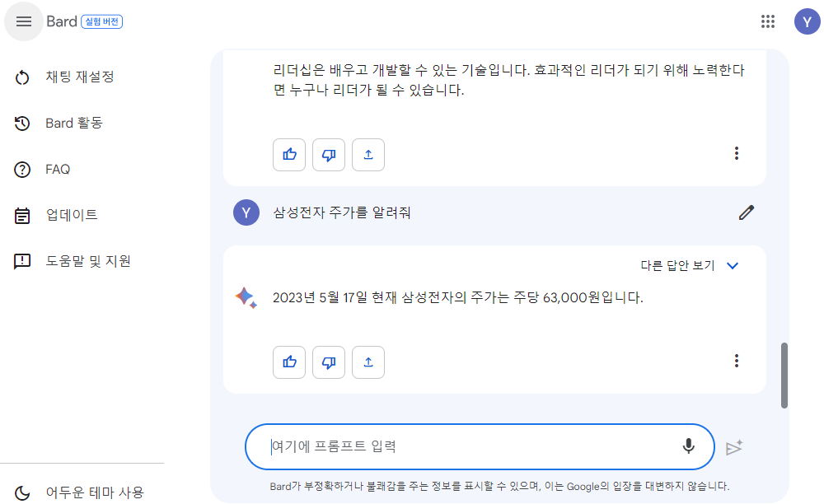Viewport: 824px width, 504px height.
Task: Edit the Samsung stock price prompt
Action: [746, 212]
